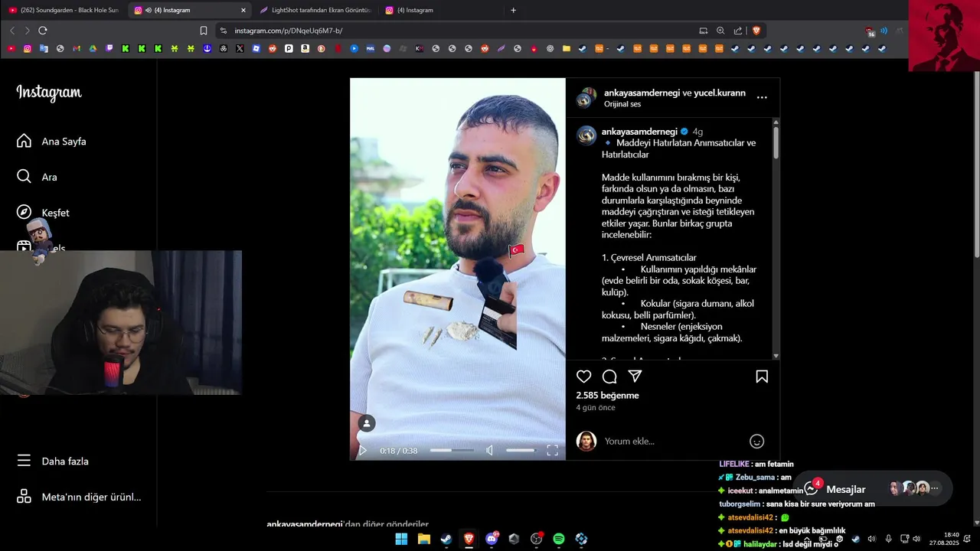Open the Keşfet explore page
Image resolution: width=980 pixels, height=551 pixels.
pyautogui.click(x=43, y=213)
